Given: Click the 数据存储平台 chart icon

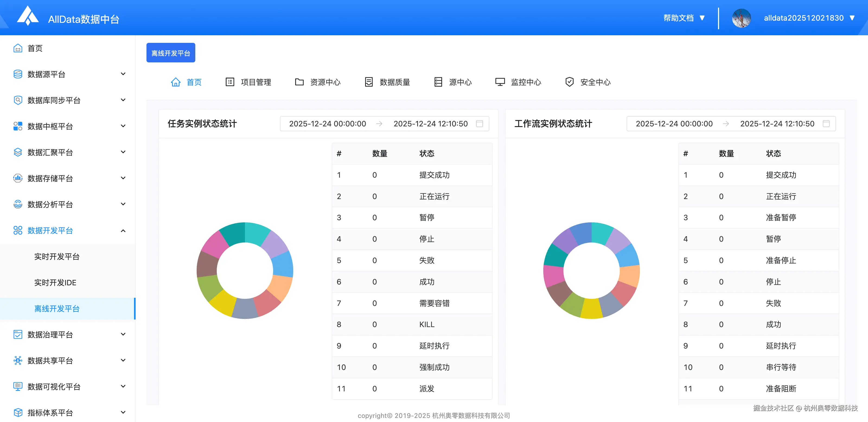Looking at the screenshot, I should point(18,178).
